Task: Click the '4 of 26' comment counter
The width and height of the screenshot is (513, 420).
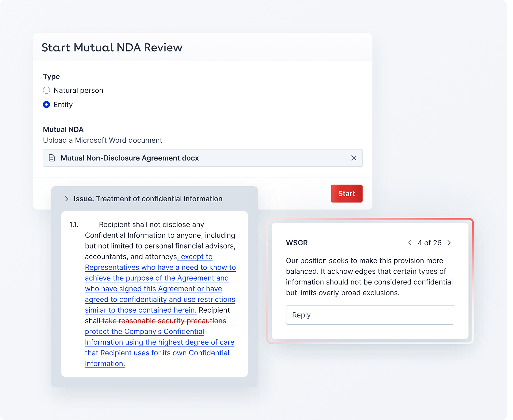Action: point(429,243)
